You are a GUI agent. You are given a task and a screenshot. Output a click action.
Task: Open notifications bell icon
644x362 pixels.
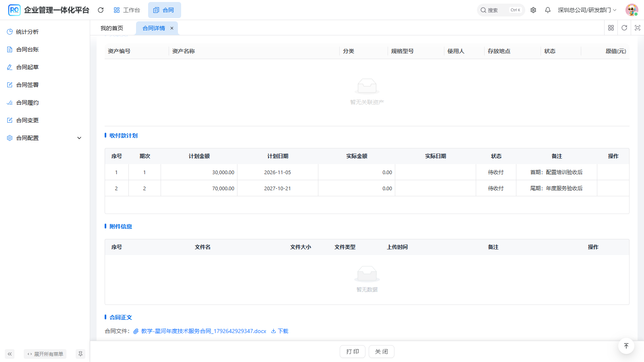(548, 10)
